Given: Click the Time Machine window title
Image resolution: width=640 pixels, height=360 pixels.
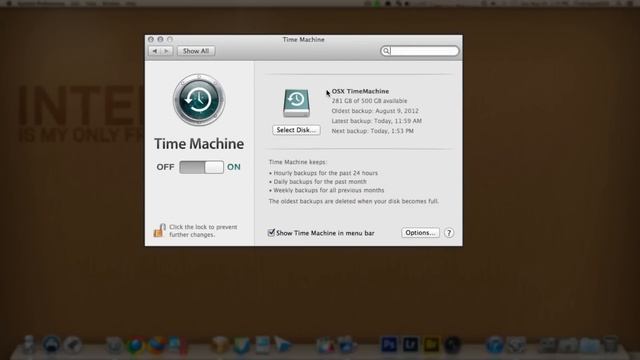Looking at the screenshot, I should click(x=303, y=40).
